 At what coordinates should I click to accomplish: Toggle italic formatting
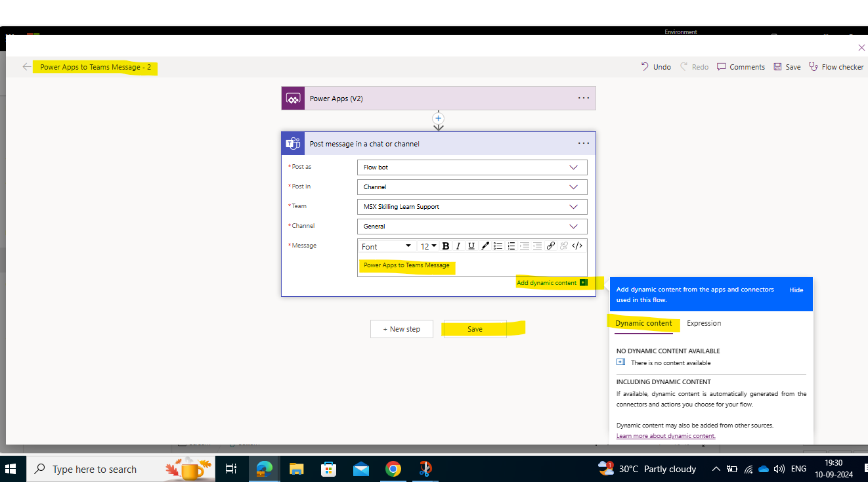point(458,246)
